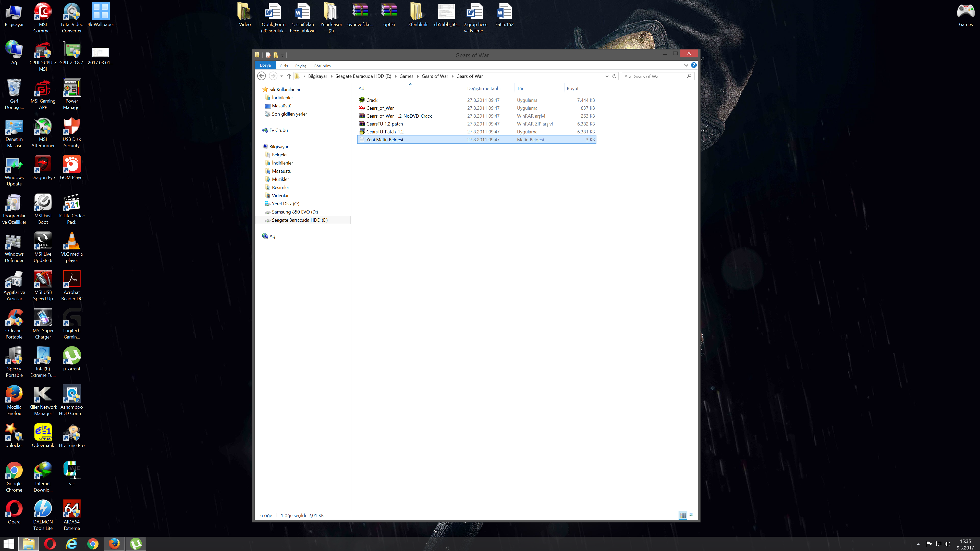Screen dimensions: 980x551
Task: Open MSI Afterburner desktop shortcut
Action: (x=43, y=132)
